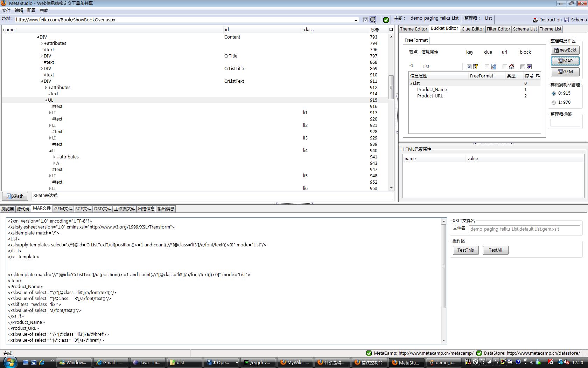Click the MetaCamp green check status icon

(369, 353)
